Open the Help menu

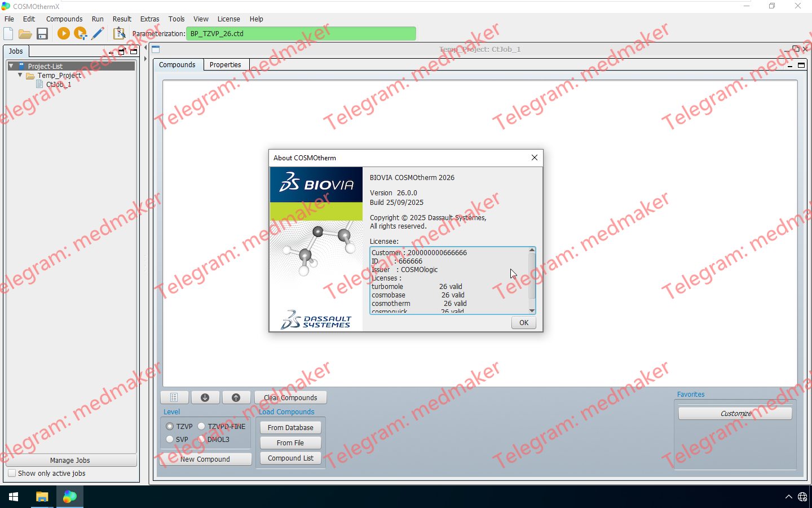(x=256, y=19)
